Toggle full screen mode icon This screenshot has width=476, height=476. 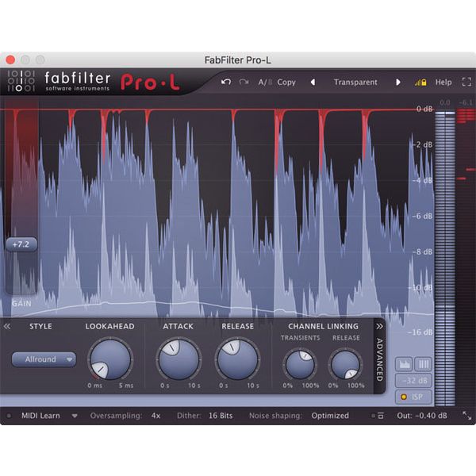[466, 82]
